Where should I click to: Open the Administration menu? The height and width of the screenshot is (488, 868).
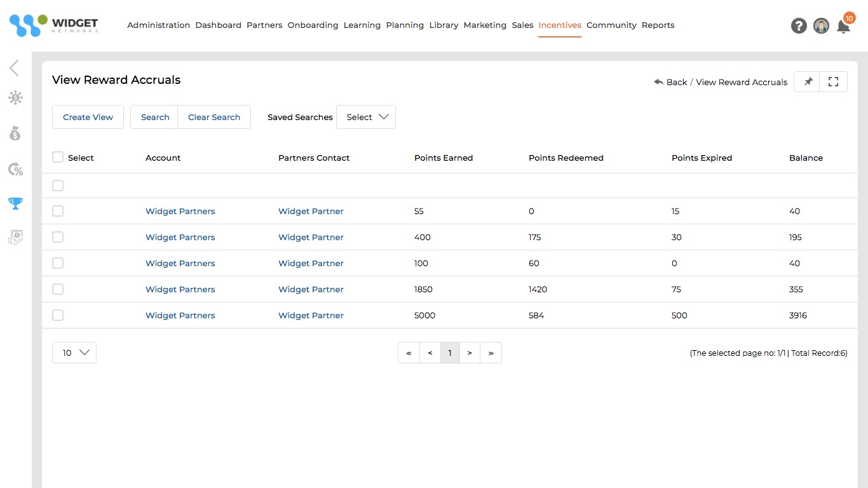[159, 25]
